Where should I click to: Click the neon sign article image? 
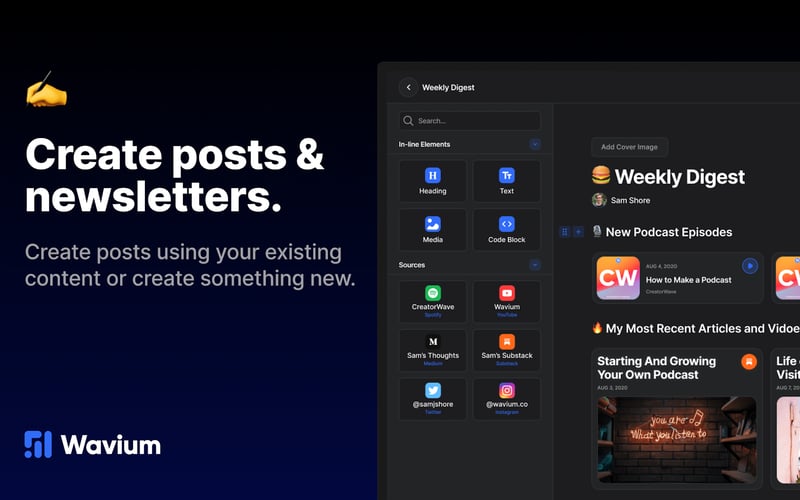[677, 440]
